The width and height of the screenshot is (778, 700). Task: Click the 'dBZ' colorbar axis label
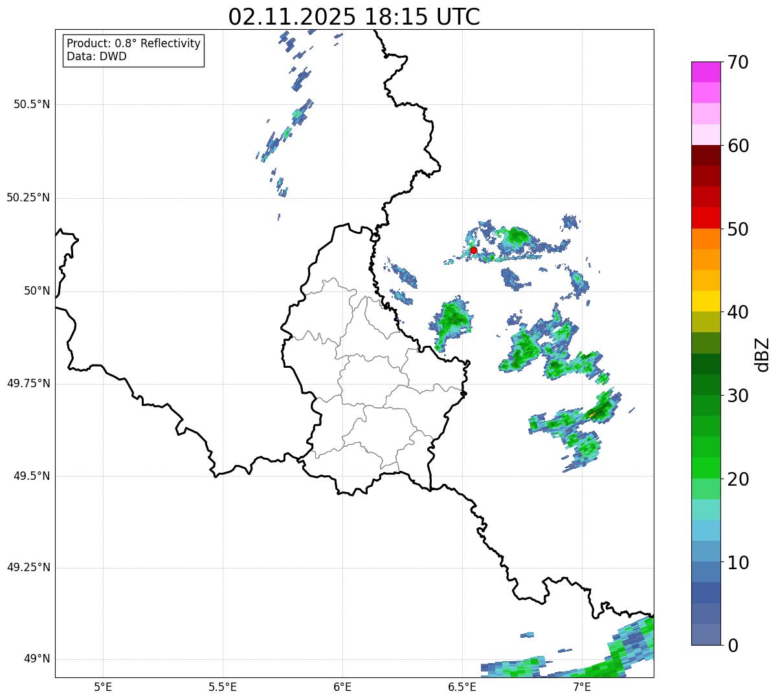tap(762, 354)
